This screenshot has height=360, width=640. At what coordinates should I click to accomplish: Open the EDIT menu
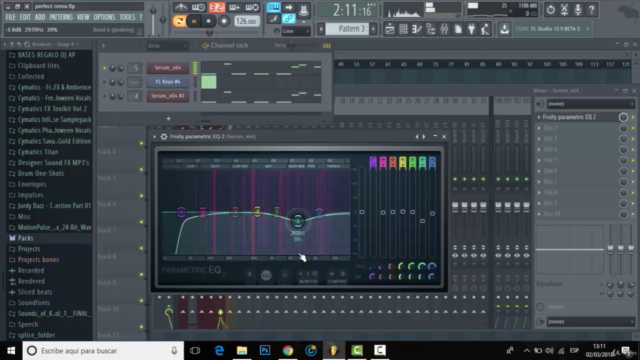pyautogui.click(x=25, y=17)
